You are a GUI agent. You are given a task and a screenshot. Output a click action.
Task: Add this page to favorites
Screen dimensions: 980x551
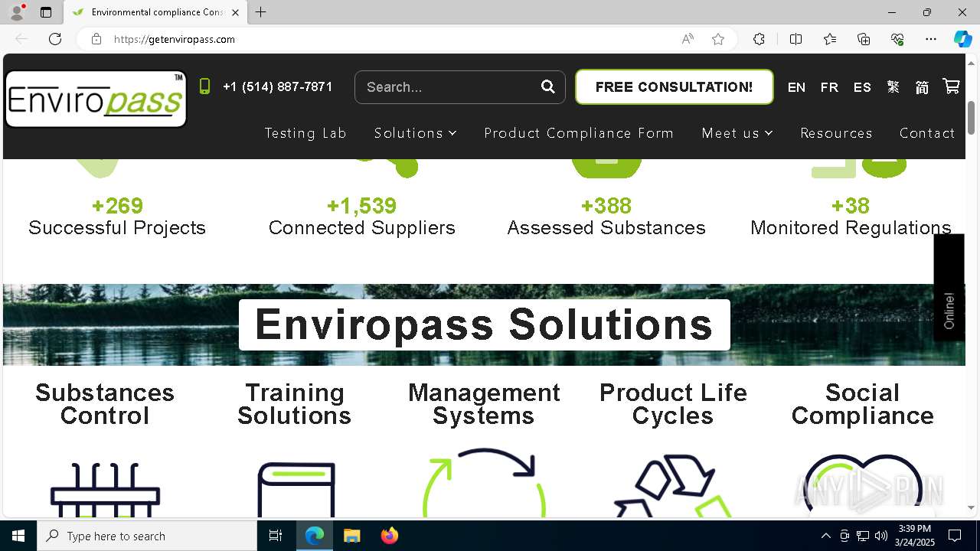(x=718, y=39)
